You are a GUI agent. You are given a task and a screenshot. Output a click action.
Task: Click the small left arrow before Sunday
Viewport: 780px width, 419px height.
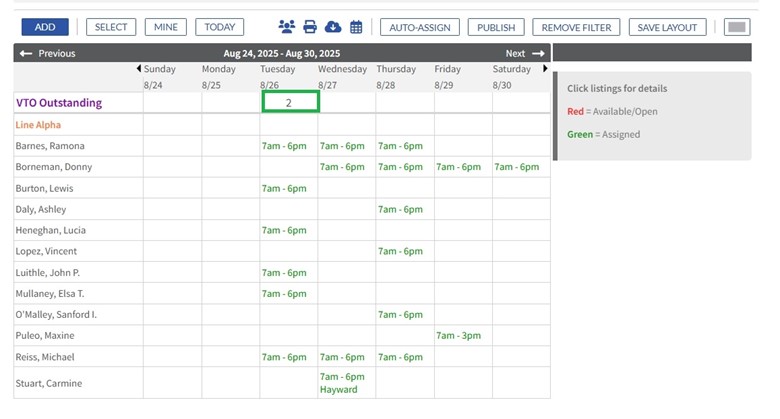(139, 69)
